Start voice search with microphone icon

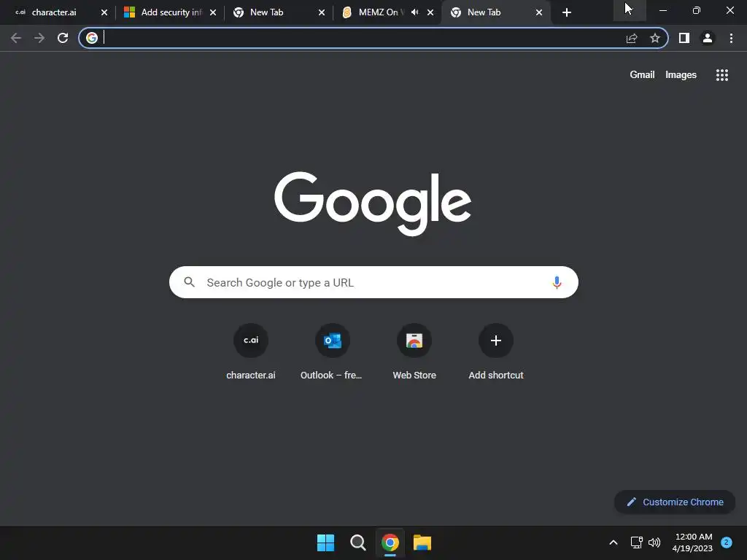(x=557, y=282)
